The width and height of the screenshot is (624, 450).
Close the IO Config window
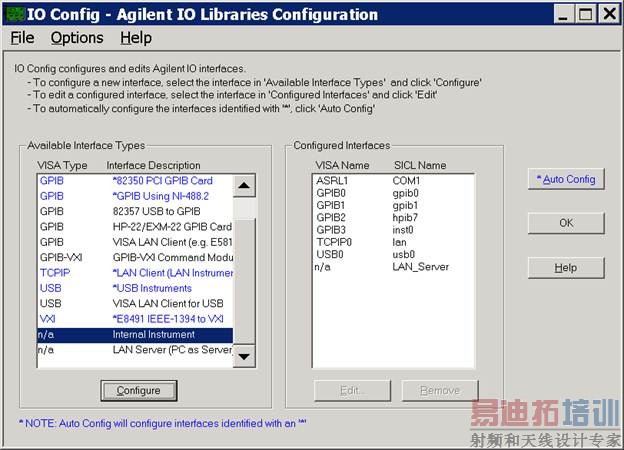[x=609, y=15]
